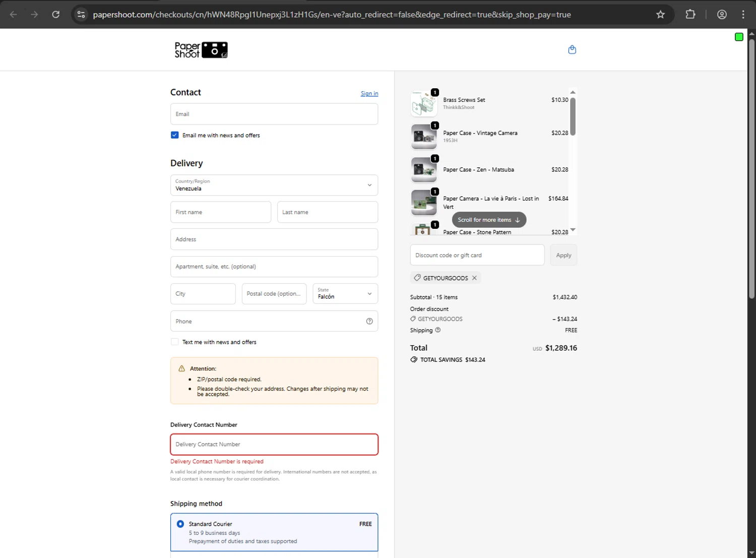Viewport: 756px width, 558px height.
Task: Focus the Phone field
Action: tap(274, 321)
